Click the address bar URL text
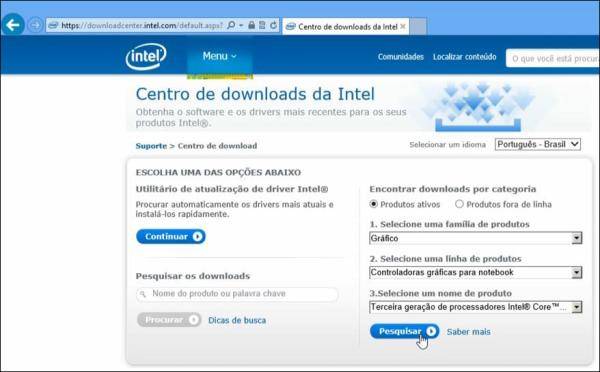600x372 pixels. click(x=142, y=26)
